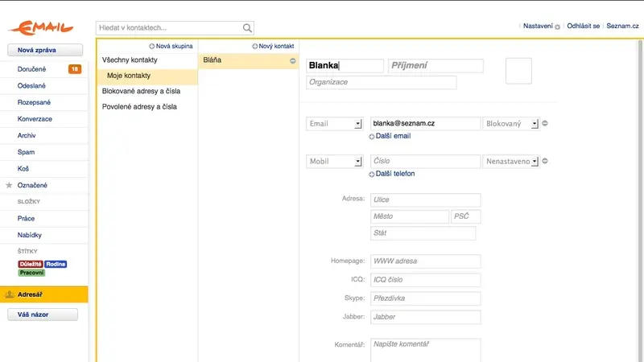Remove the blanka@seznam.cz email row

tap(545, 123)
